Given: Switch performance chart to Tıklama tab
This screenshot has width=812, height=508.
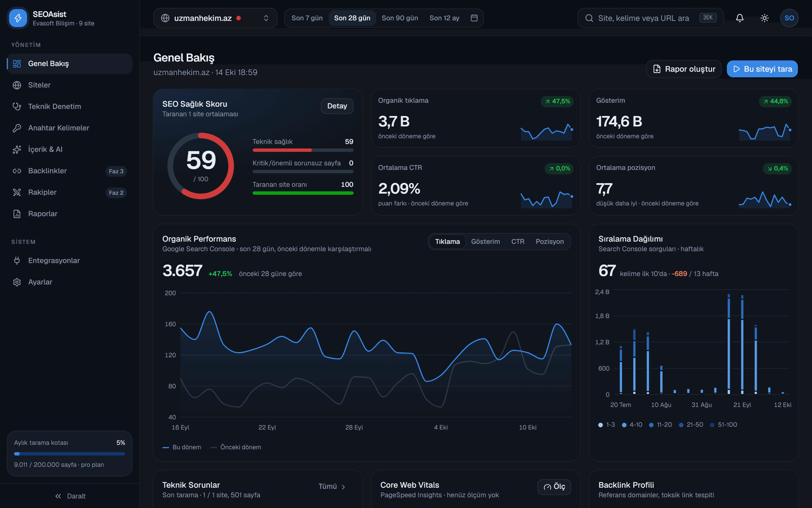Looking at the screenshot, I should click(x=447, y=242).
